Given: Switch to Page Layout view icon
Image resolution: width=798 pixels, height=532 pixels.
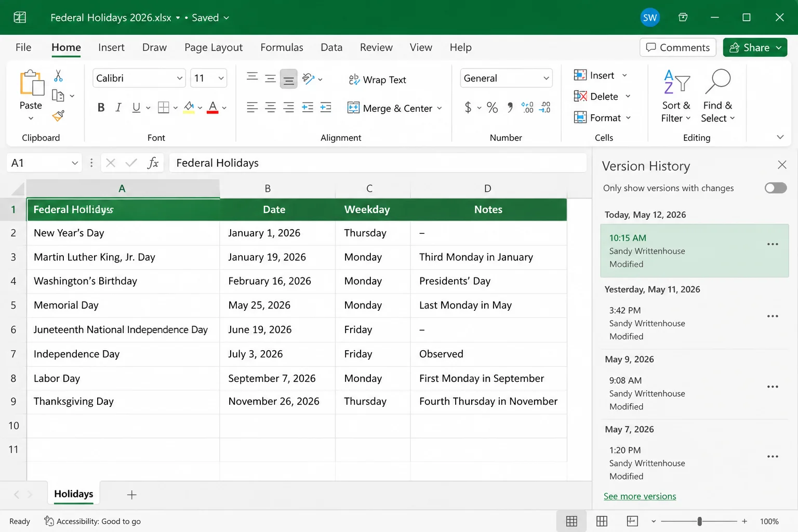Looking at the screenshot, I should coord(602,521).
